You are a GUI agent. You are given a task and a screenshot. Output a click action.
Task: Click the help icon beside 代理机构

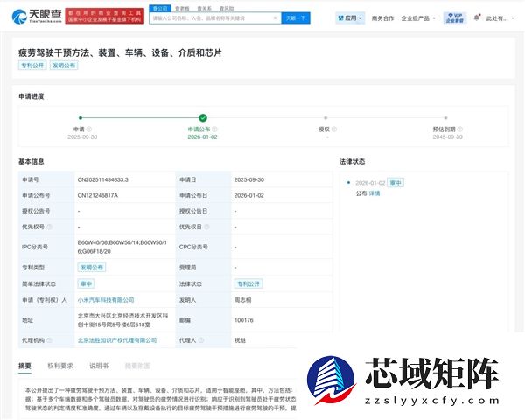pos(50,340)
